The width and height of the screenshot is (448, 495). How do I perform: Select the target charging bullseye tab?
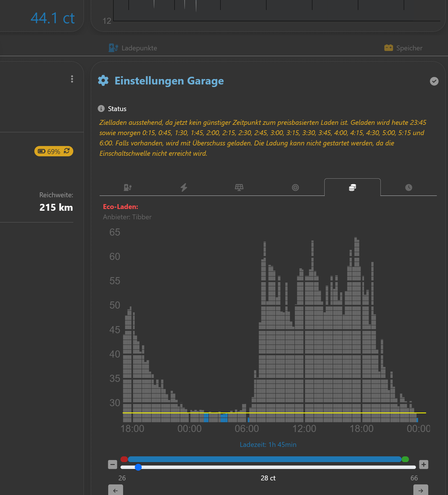(295, 188)
